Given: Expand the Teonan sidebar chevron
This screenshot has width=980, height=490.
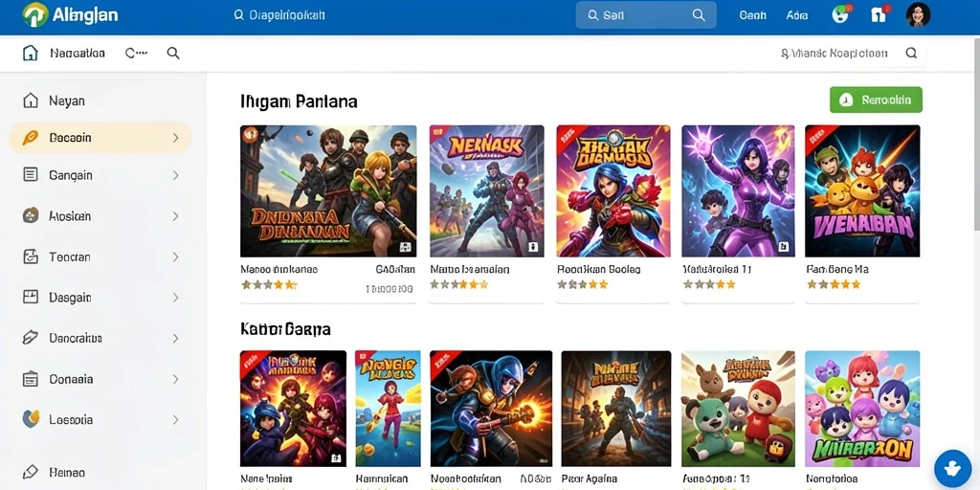Looking at the screenshot, I should pyautogui.click(x=176, y=256).
